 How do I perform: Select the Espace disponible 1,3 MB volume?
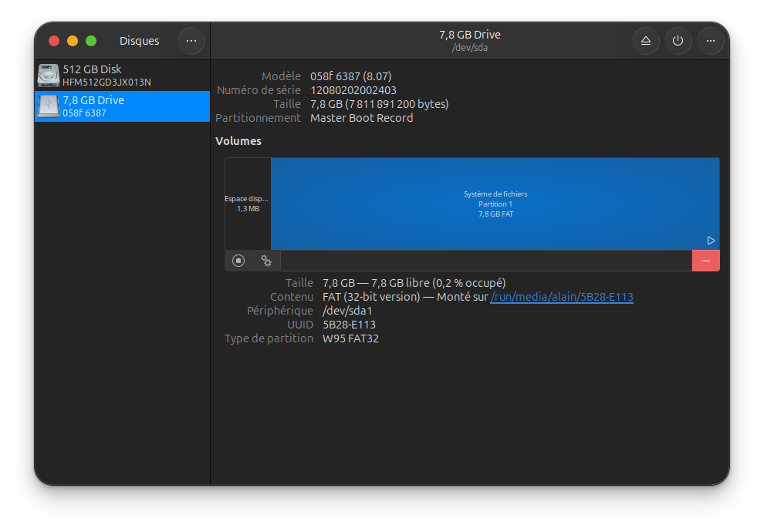[x=248, y=204]
